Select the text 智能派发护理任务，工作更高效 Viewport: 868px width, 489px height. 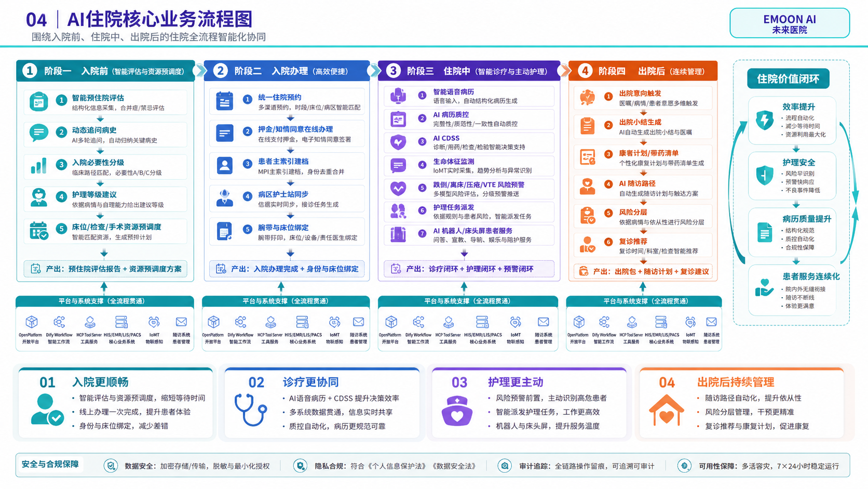click(548, 412)
